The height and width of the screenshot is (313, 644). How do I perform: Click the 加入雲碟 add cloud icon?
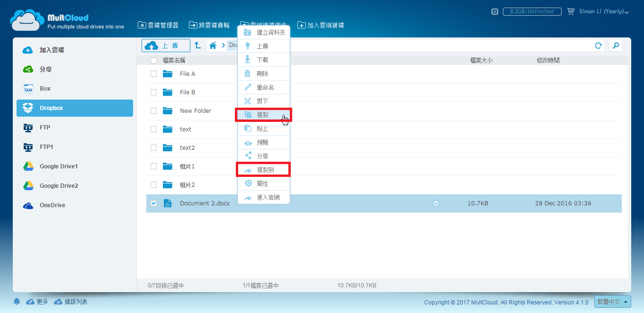pyautogui.click(x=28, y=50)
